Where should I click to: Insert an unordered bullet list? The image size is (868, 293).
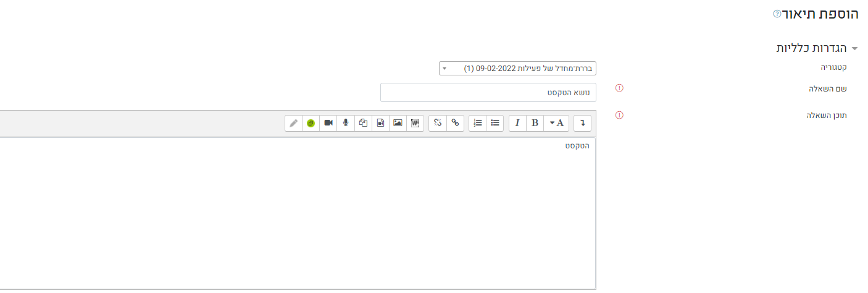click(x=495, y=123)
